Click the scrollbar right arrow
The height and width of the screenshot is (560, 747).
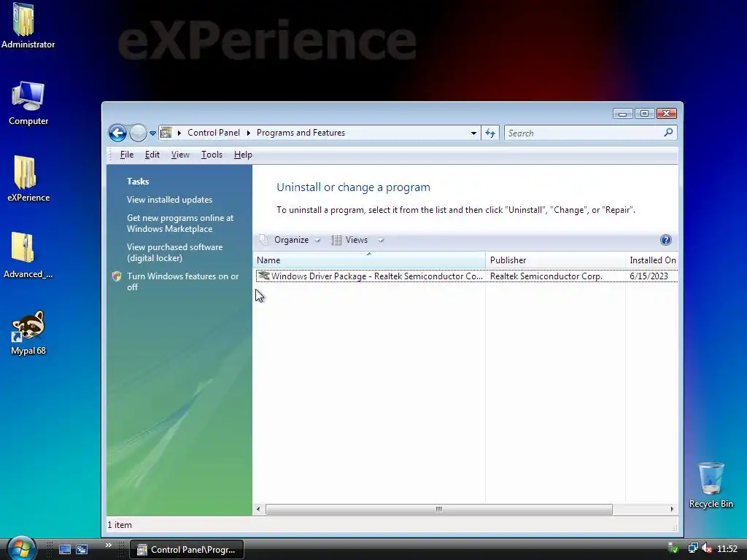(672, 509)
